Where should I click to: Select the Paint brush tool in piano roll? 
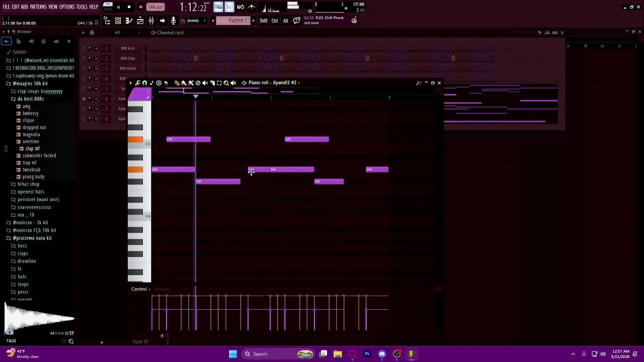[x=184, y=83]
